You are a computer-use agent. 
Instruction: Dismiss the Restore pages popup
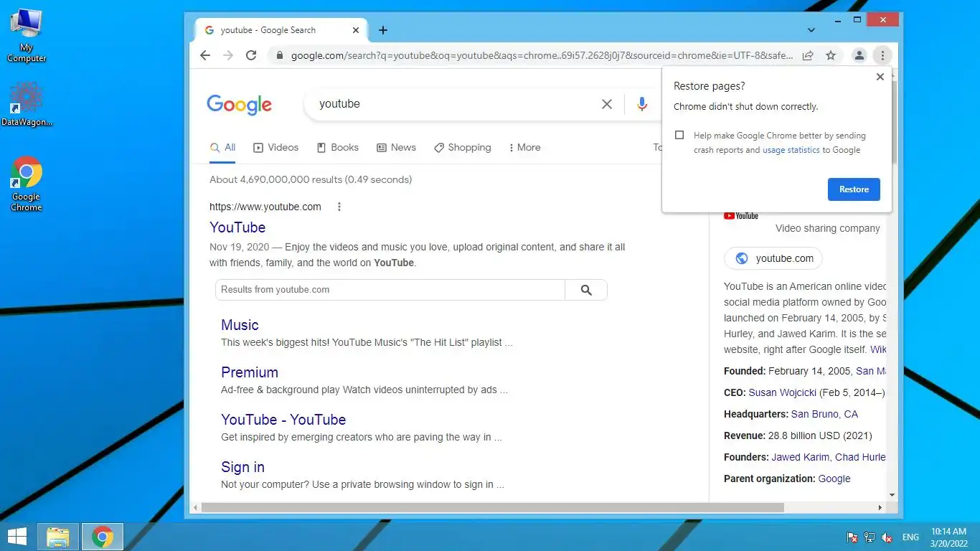(x=880, y=77)
